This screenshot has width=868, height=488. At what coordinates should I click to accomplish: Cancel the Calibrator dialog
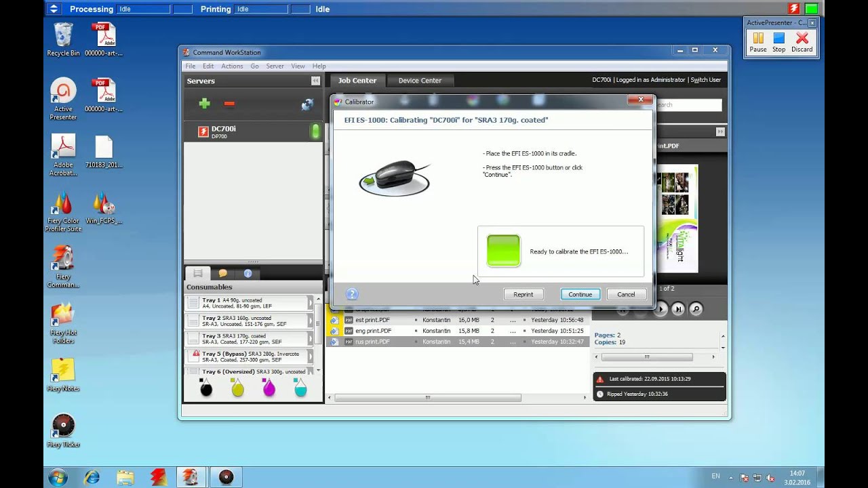point(626,294)
